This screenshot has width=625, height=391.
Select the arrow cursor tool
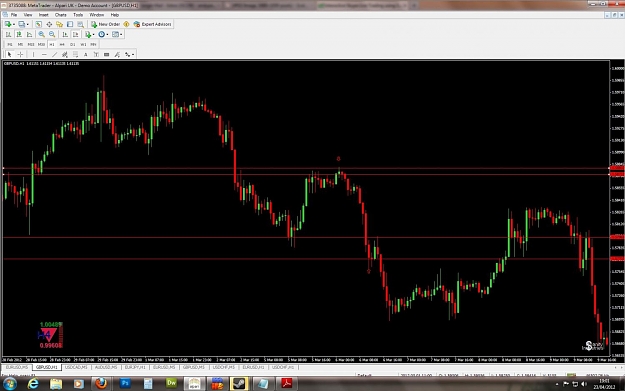click(10, 54)
